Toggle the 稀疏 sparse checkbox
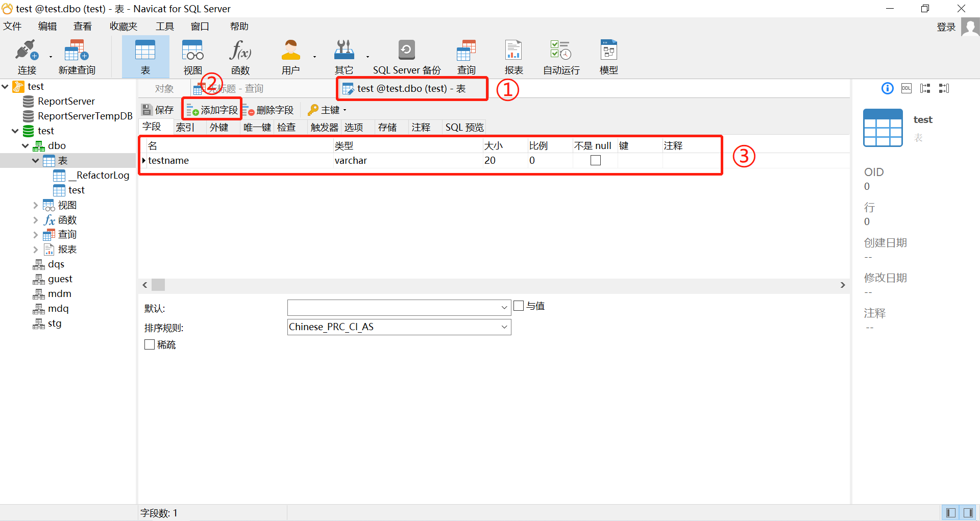 point(150,344)
